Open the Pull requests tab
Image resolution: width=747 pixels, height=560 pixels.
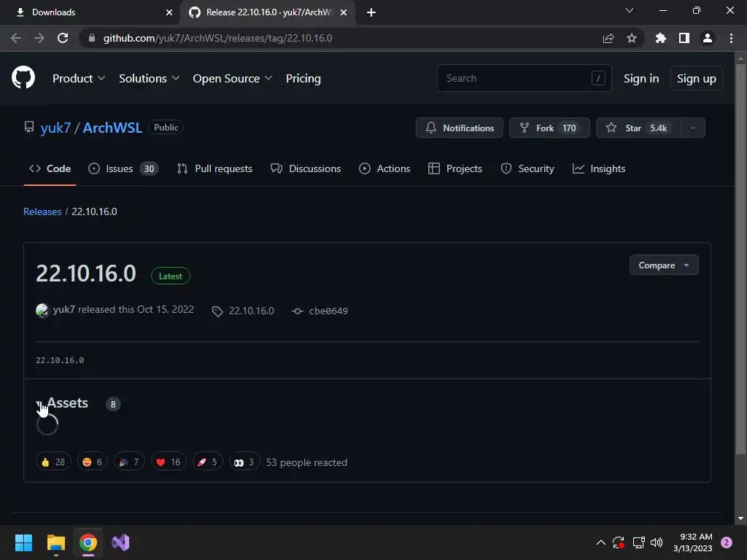pyautogui.click(x=214, y=168)
